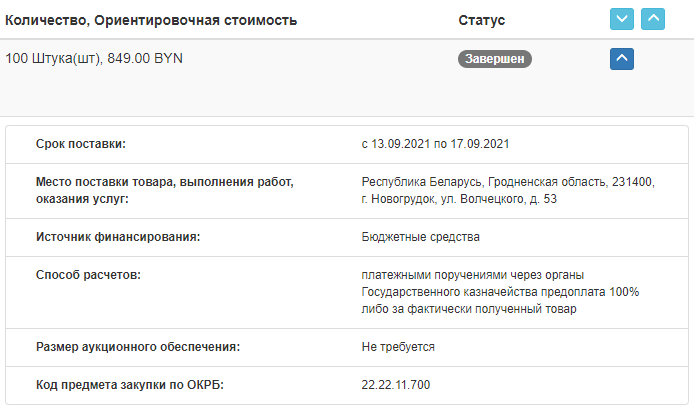
Task: Click the 'Не требуется' value
Action: point(398,347)
